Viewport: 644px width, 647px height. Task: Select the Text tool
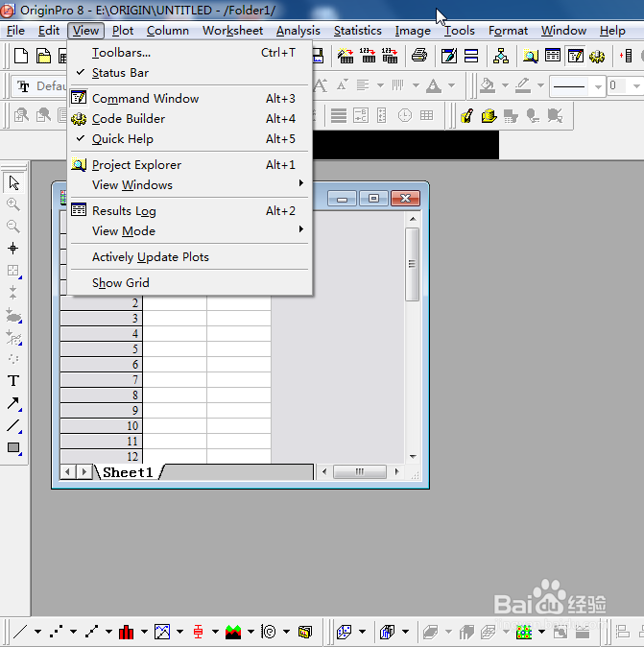(x=13, y=380)
